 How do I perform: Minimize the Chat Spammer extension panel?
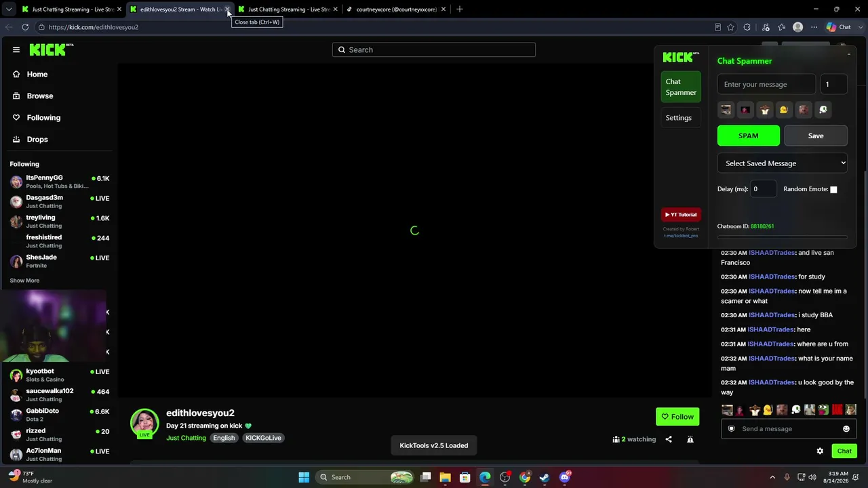(x=848, y=54)
